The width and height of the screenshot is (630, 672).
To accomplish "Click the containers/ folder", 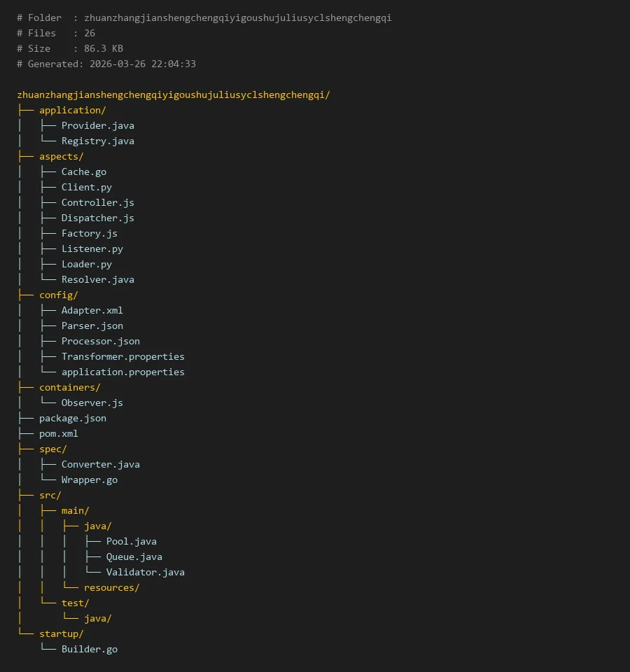I will [69, 387].
